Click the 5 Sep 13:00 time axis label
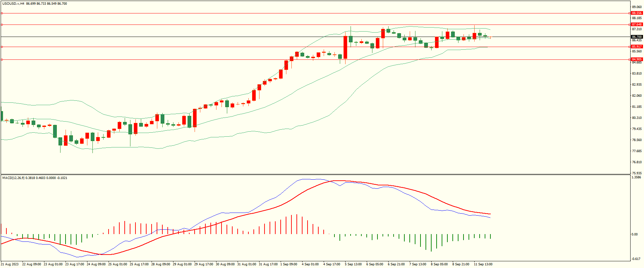 353,264
